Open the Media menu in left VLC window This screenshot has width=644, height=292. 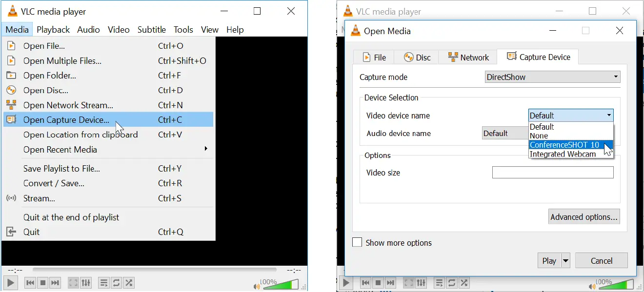pos(17,30)
